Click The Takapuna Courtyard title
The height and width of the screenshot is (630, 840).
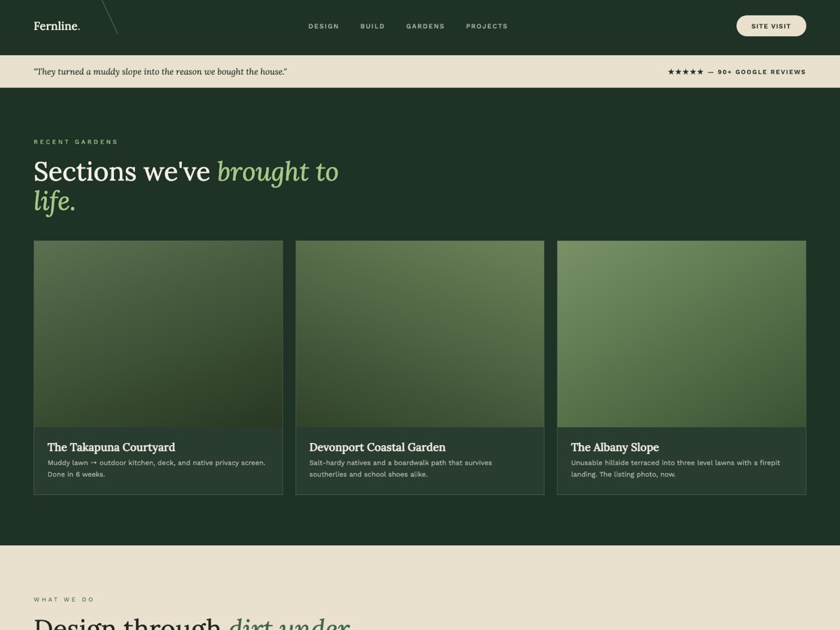point(111,447)
